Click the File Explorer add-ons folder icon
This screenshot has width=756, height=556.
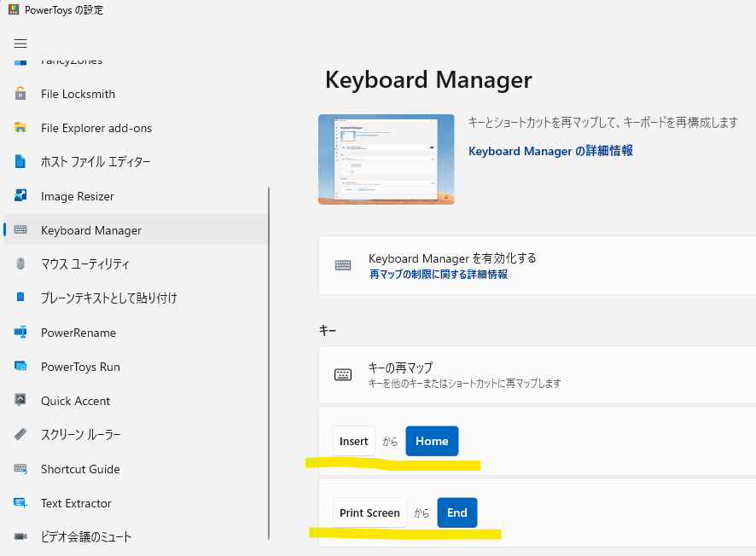pos(20,128)
